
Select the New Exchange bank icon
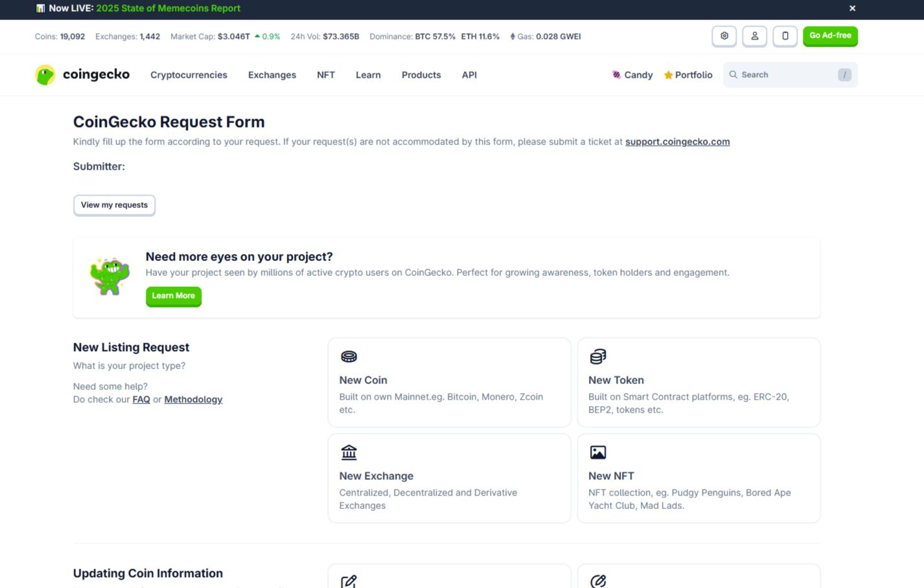[349, 451]
